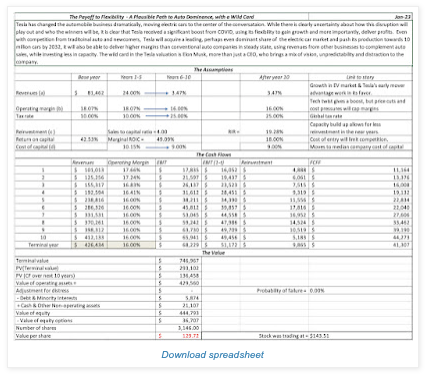Screen dimensions: 430x379
Task: Select the 'The Cash Flows' section header
Action: coord(213,155)
